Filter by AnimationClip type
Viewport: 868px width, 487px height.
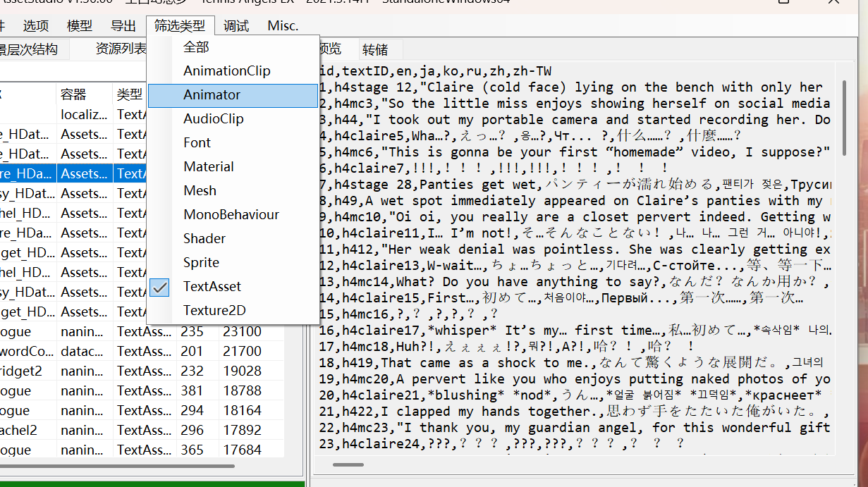coord(233,71)
